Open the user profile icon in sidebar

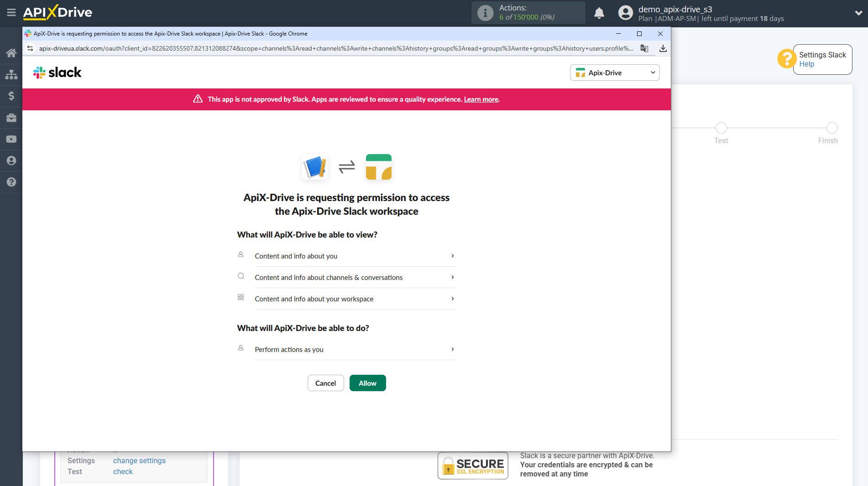11,160
